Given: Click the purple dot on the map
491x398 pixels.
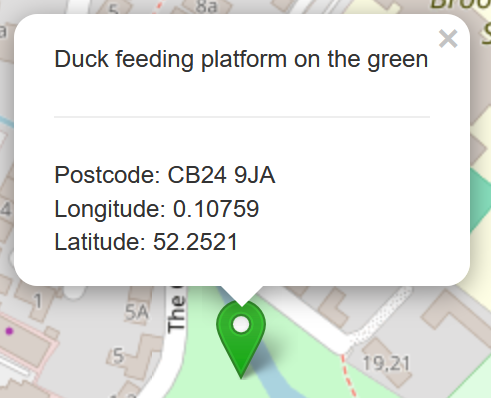Looking at the screenshot, I should 9,331.
